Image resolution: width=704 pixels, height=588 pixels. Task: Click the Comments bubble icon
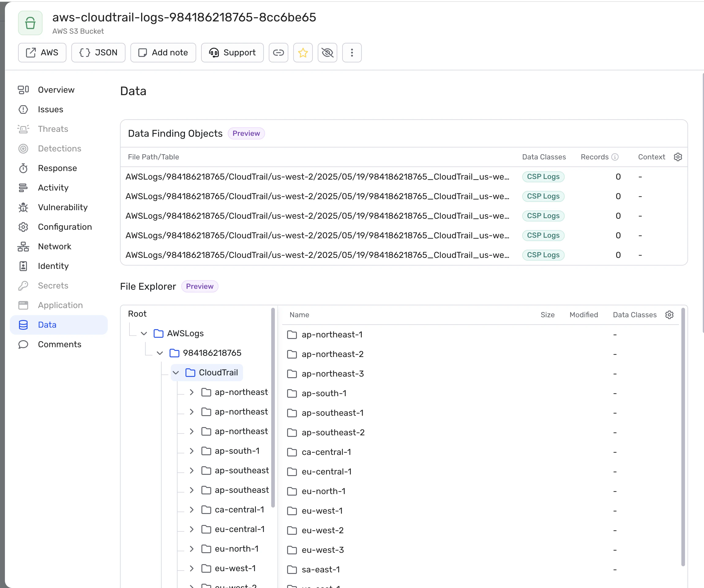pyautogui.click(x=23, y=344)
